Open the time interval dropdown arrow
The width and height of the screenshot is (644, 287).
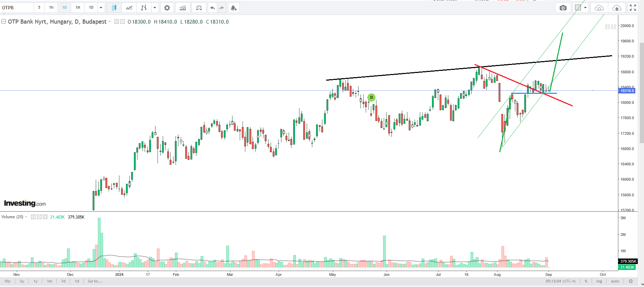click(x=101, y=8)
